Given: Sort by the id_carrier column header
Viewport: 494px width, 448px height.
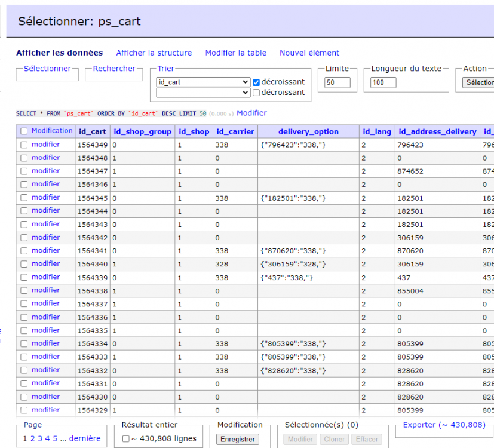Looking at the screenshot, I should point(235,131).
